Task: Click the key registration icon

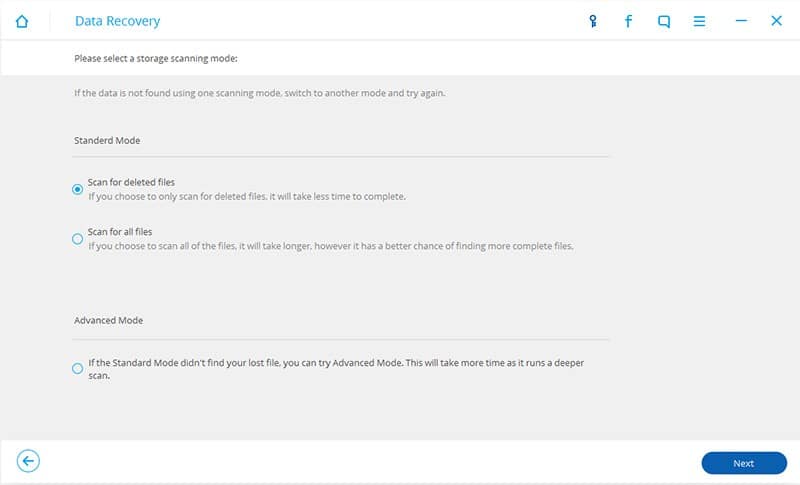Action: point(593,21)
